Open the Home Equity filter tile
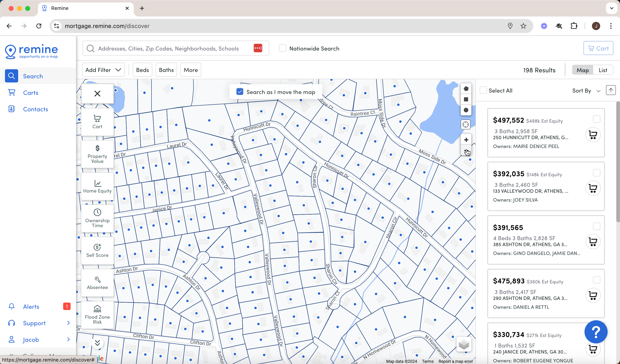 coord(97,186)
